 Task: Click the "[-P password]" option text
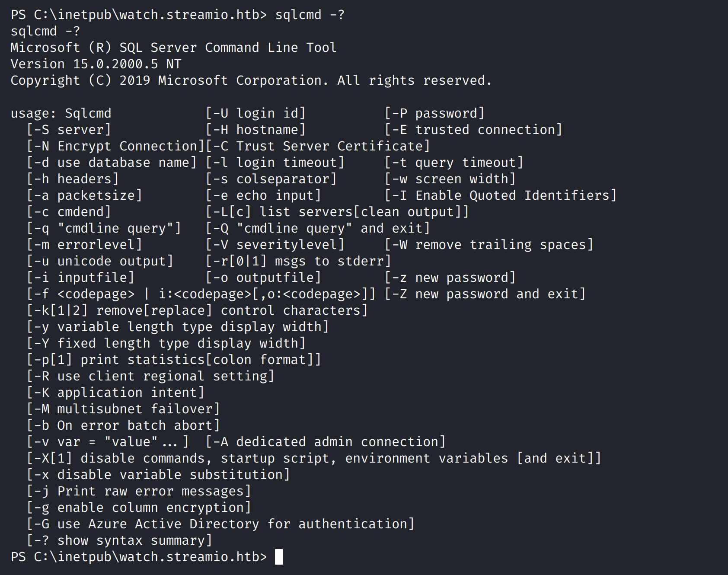434,113
